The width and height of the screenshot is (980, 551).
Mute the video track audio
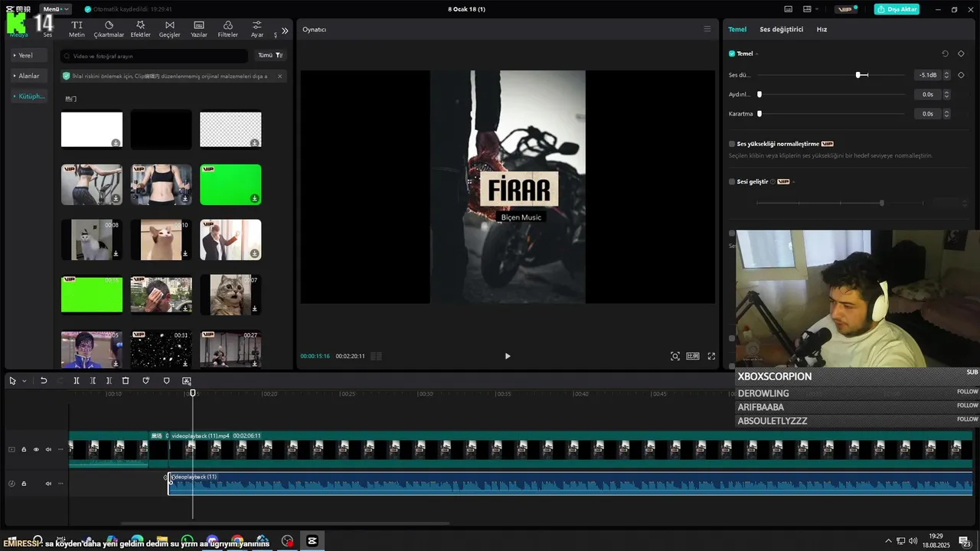pyautogui.click(x=48, y=449)
